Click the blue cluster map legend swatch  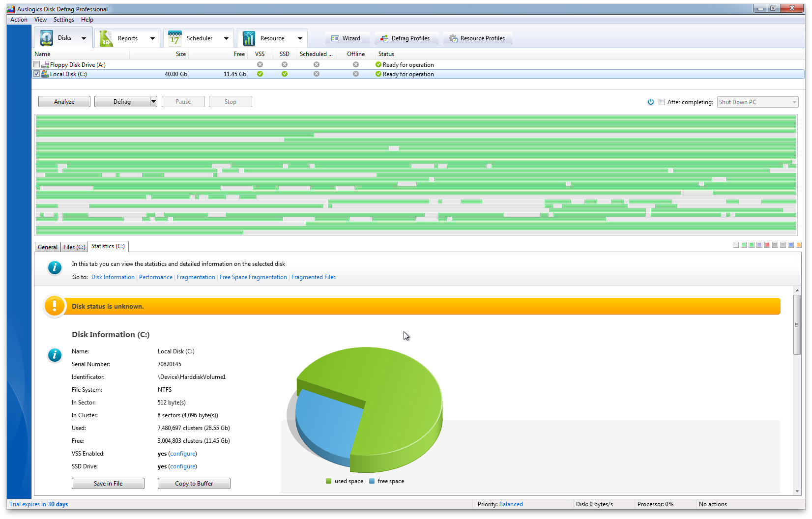pos(791,245)
